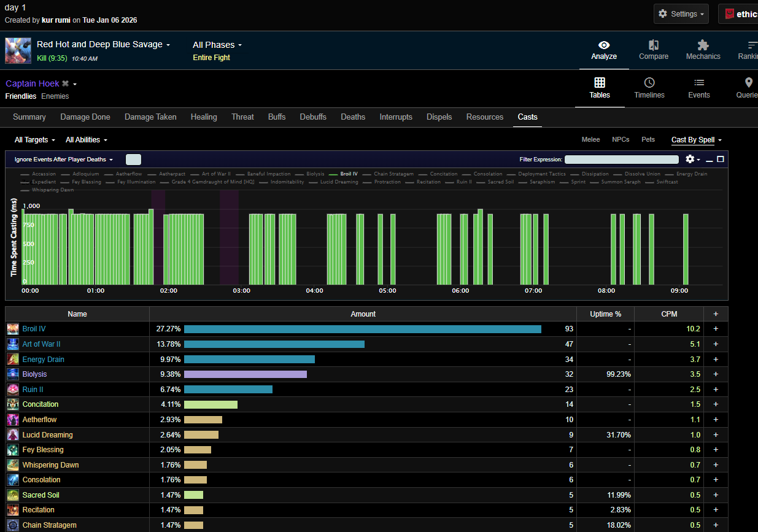The height and width of the screenshot is (532, 758).
Task: Toggle Pets casts filter
Action: [x=648, y=140]
